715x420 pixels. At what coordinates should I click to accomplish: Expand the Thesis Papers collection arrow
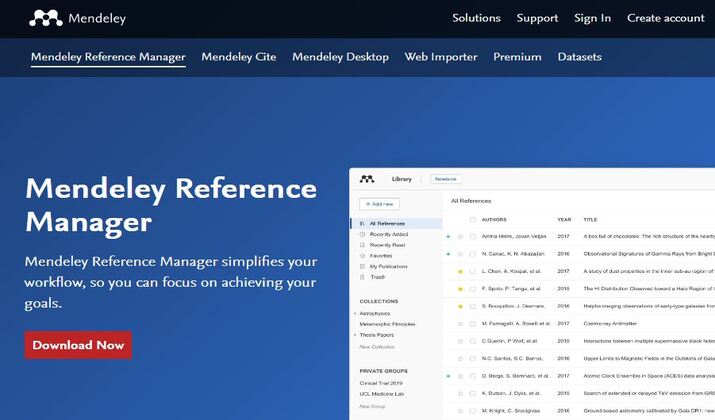coord(355,335)
